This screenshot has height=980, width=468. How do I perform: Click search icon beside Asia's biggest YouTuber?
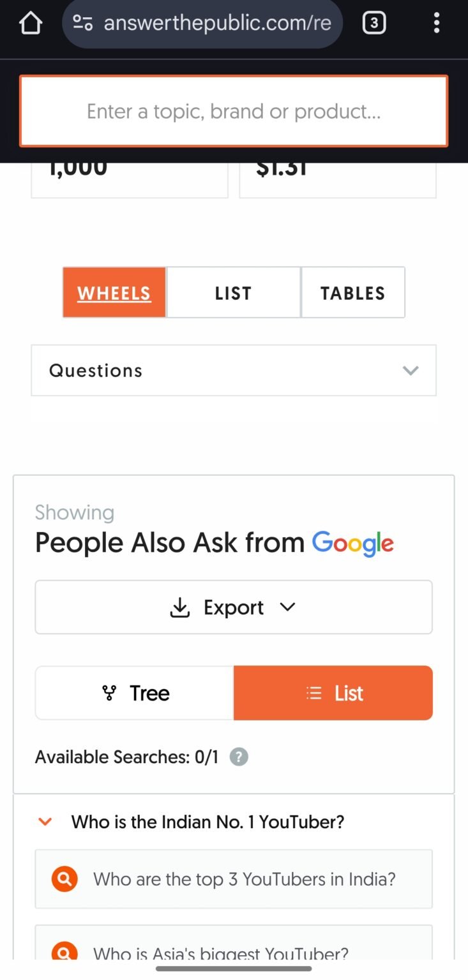point(64,953)
